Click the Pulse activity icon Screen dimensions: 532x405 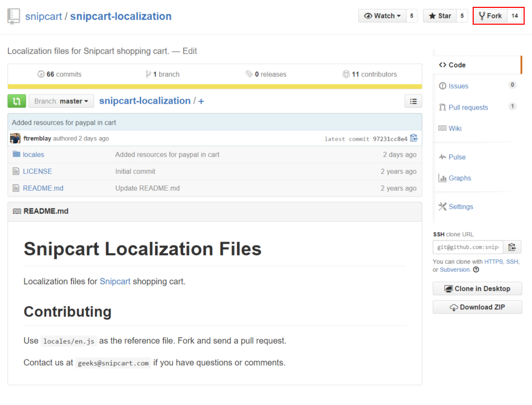[x=442, y=157]
